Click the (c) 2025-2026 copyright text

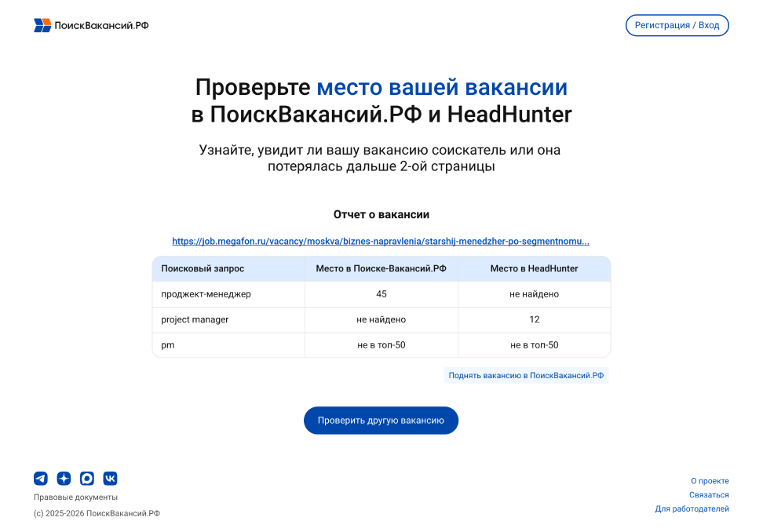click(97, 513)
